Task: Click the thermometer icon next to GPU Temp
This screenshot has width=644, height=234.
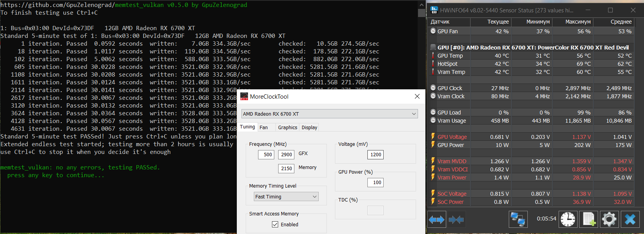Action: (x=433, y=55)
